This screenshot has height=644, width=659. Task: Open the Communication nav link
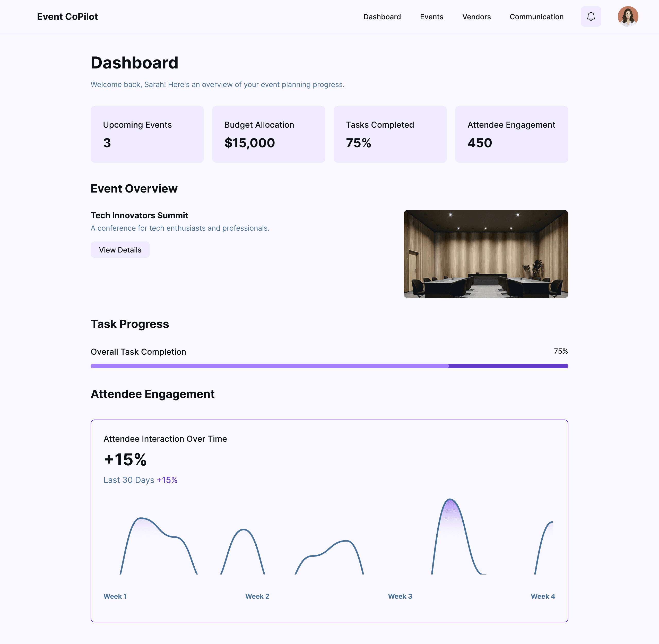(x=536, y=17)
